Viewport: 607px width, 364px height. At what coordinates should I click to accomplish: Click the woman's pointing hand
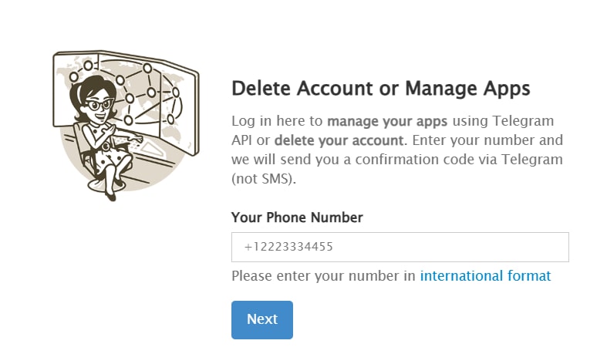(x=137, y=137)
